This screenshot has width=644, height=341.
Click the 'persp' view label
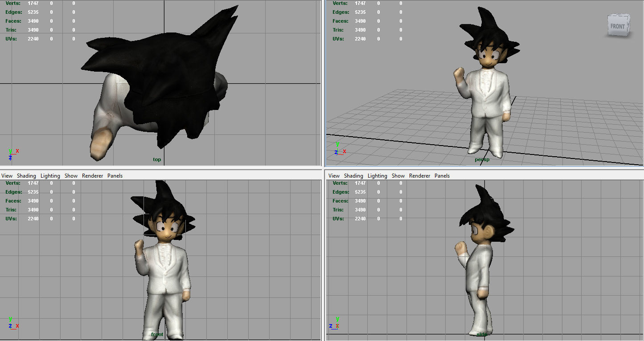coord(482,159)
